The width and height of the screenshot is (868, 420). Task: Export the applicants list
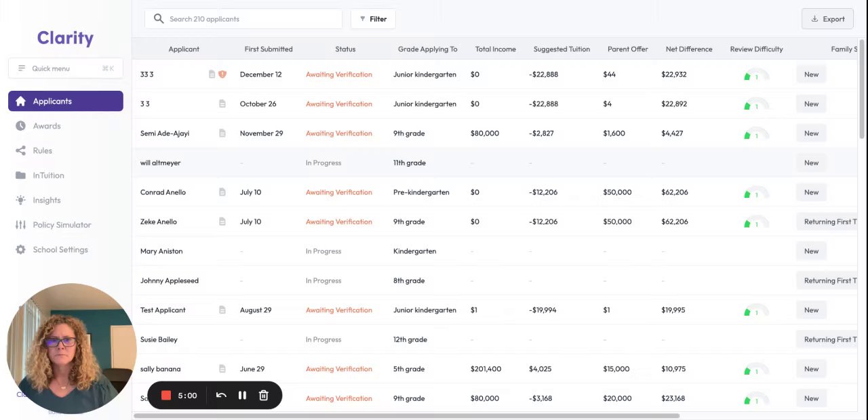pos(827,19)
